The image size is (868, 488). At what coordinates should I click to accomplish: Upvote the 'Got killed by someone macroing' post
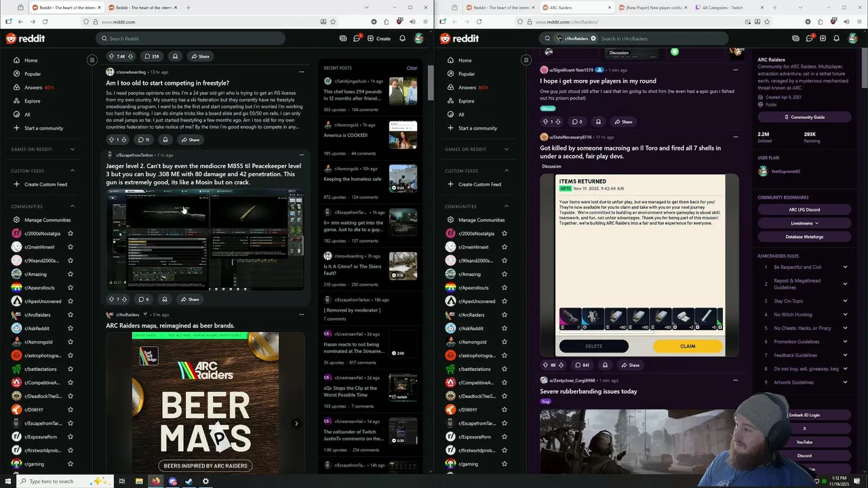[545, 365]
